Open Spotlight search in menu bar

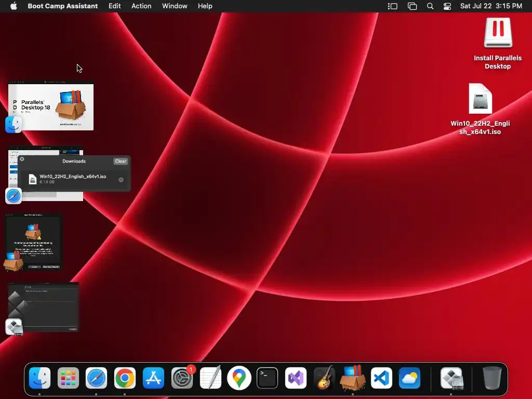[x=430, y=6]
